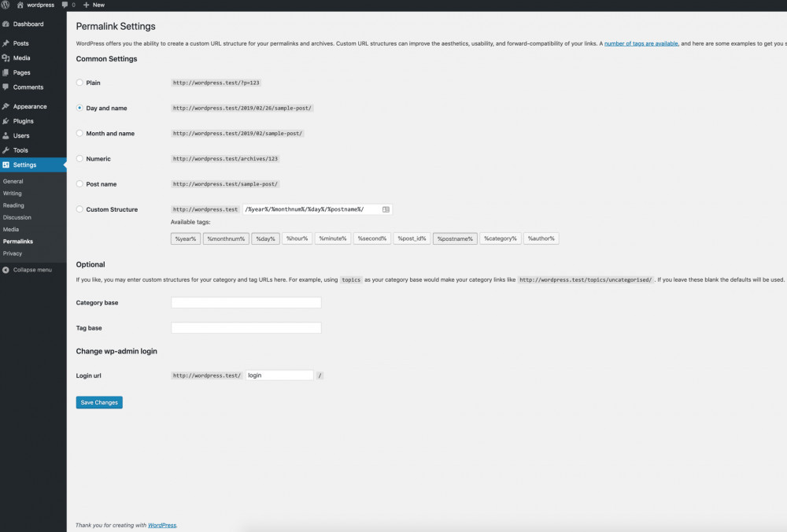Select the Post name option
787x532 pixels.
[x=79, y=183]
